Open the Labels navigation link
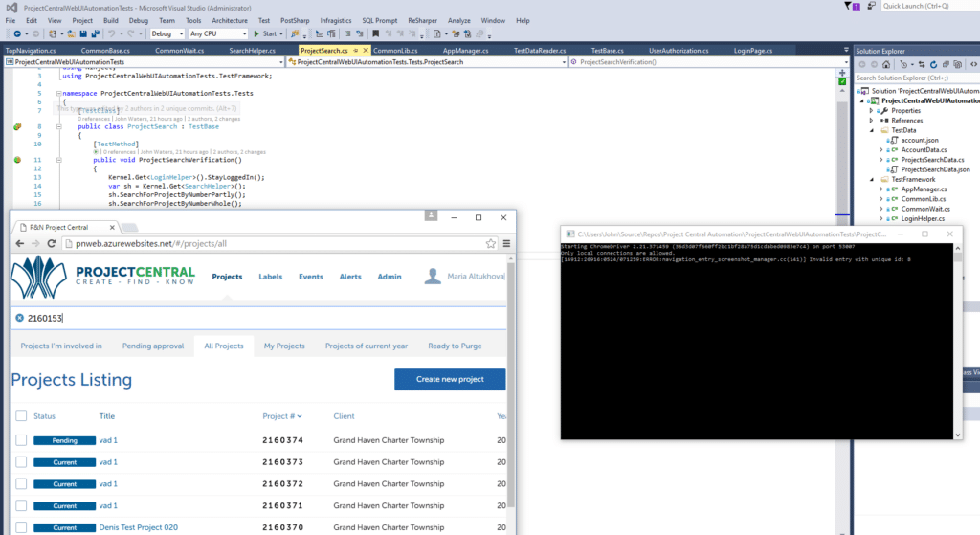 coord(271,277)
